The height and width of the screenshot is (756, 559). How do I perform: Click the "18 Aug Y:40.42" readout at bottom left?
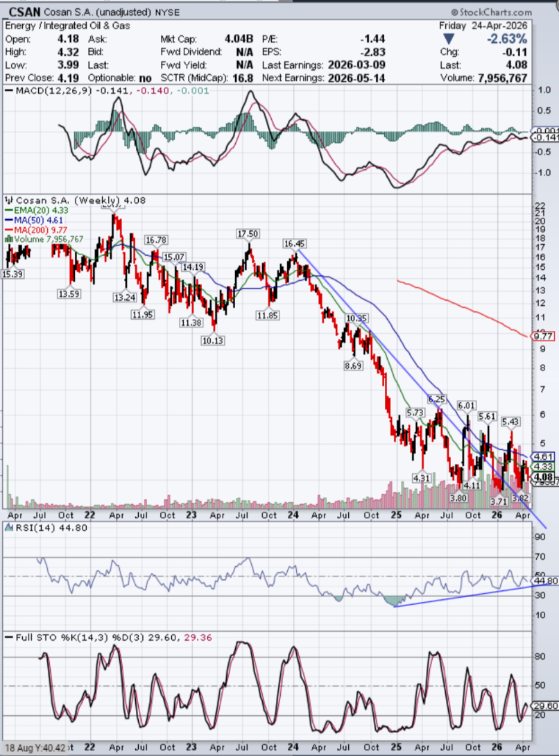click(35, 748)
